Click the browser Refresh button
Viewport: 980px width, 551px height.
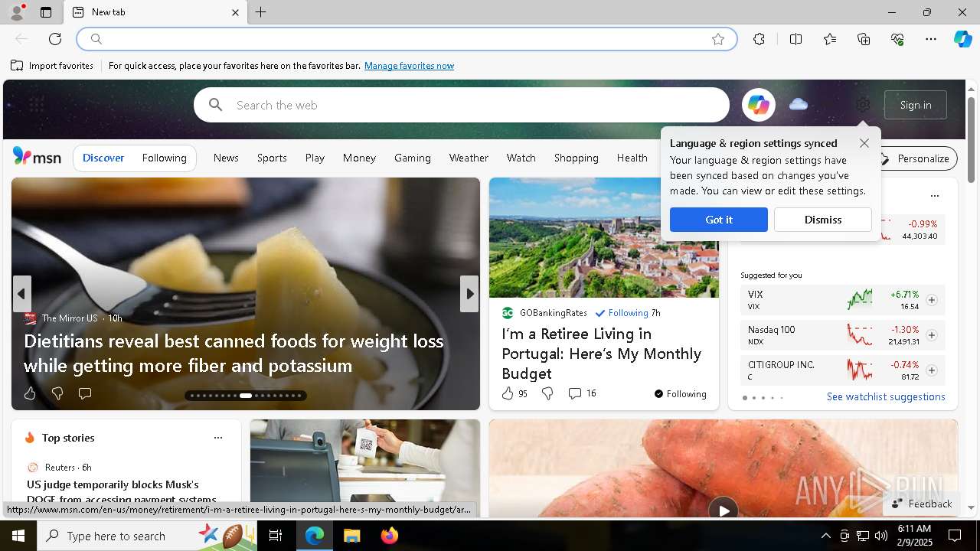pos(55,39)
